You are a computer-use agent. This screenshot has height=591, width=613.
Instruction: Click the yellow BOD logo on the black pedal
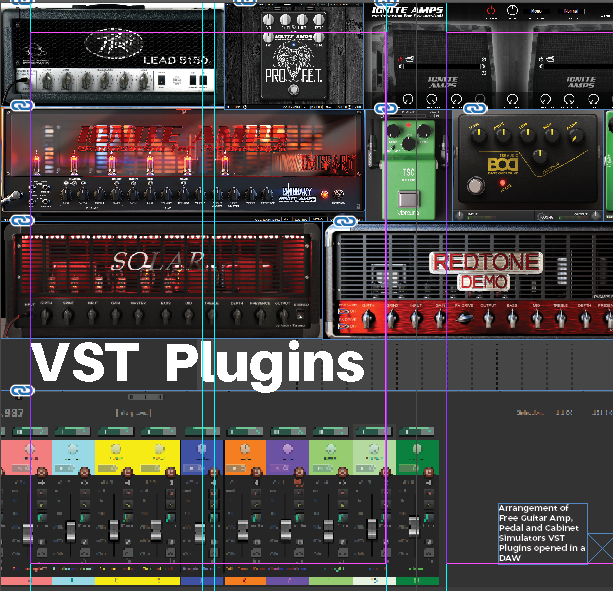coord(502,164)
